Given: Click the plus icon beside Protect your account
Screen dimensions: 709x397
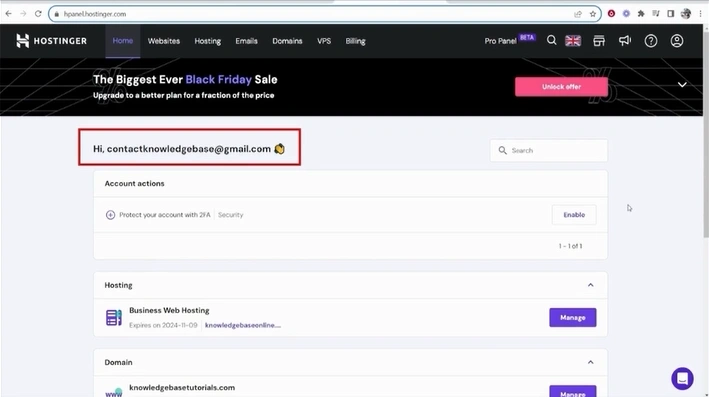Looking at the screenshot, I should tap(110, 215).
